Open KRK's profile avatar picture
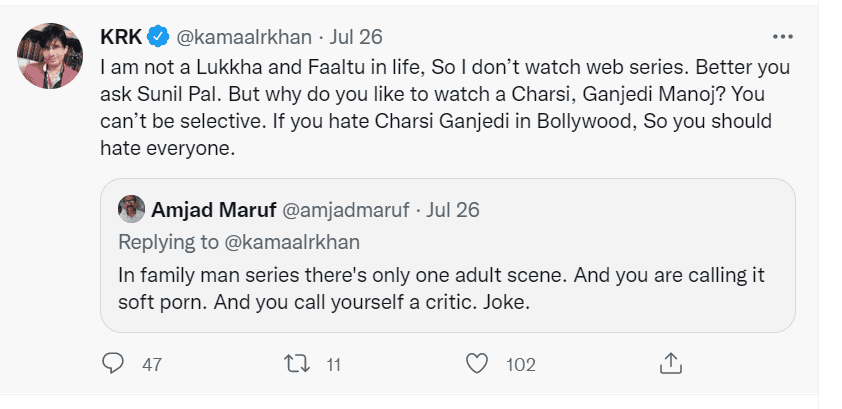This screenshot has width=842, height=409. (49, 54)
